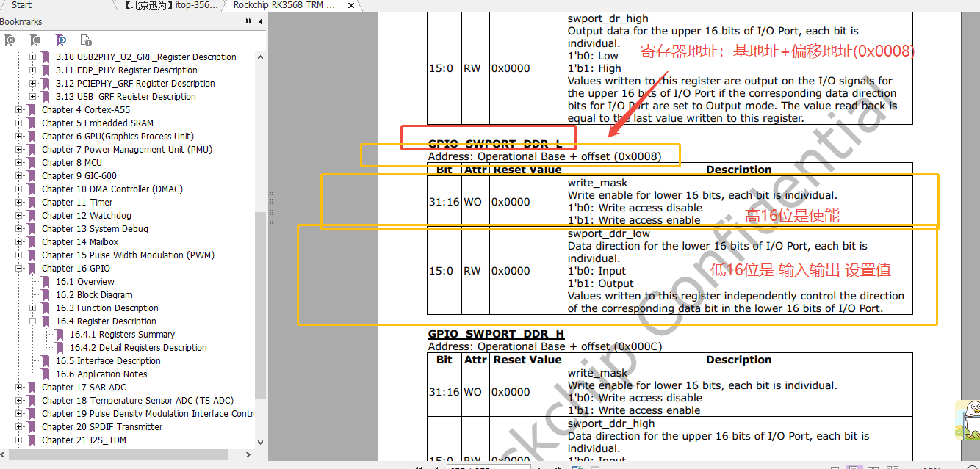Open bookmark Chapter 19 Pulse Density Modulation Interface
The image size is (980, 469).
(148, 414)
